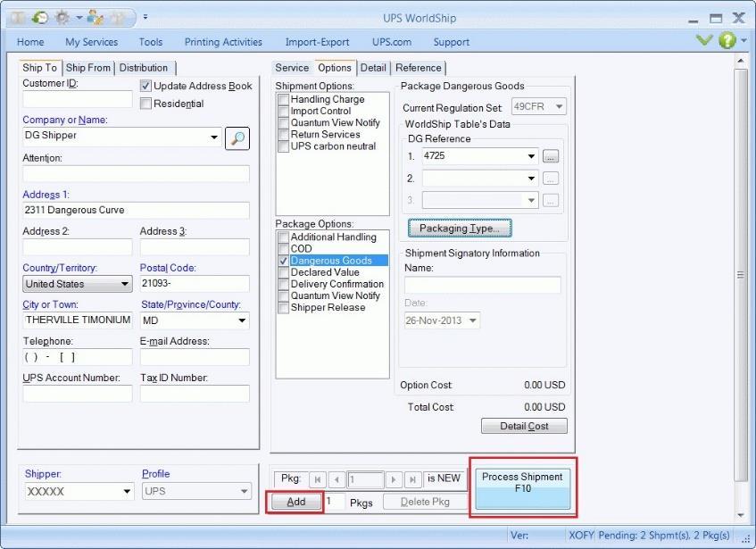The width and height of the screenshot is (756, 549).
Task: Click the vertical scrollbar thumb
Action: pyautogui.click(x=740, y=275)
